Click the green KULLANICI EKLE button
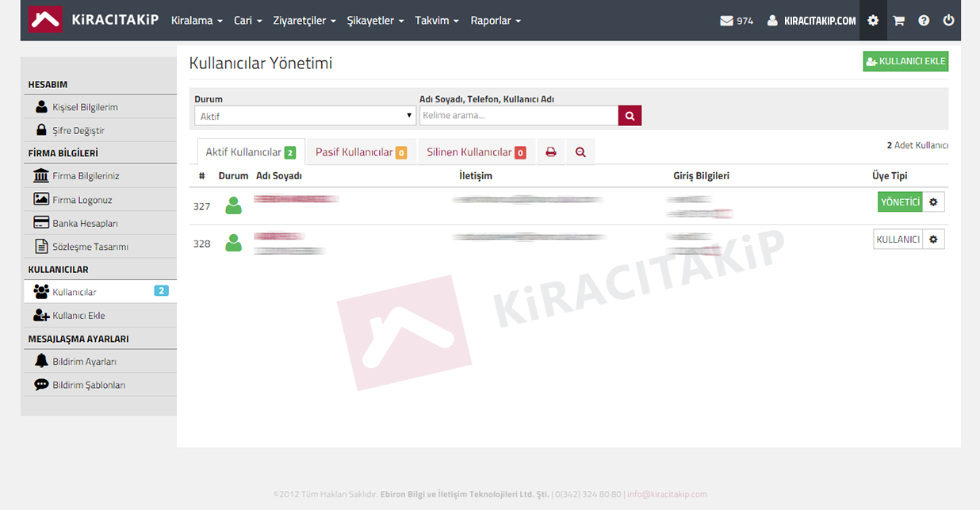Viewport: 980px width, 510px height. pos(905,61)
